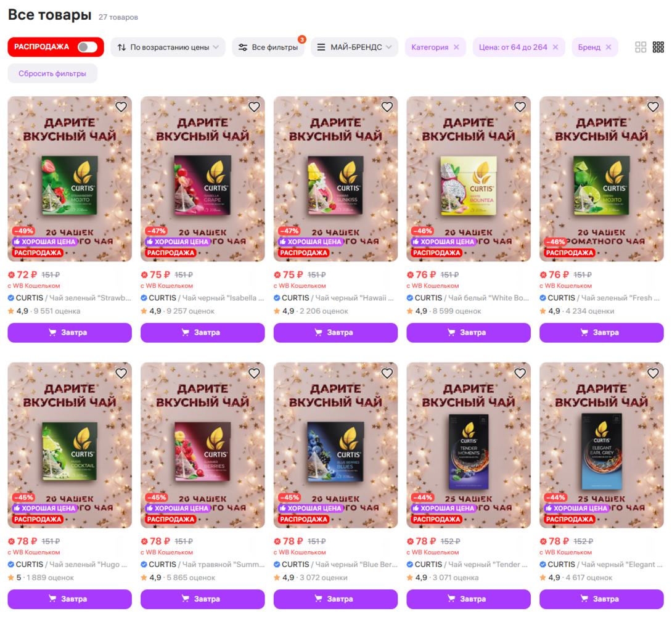Click Сбросить фильтры to reset filters
This screenshot has width=672, height=619.
(x=52, y=74)
